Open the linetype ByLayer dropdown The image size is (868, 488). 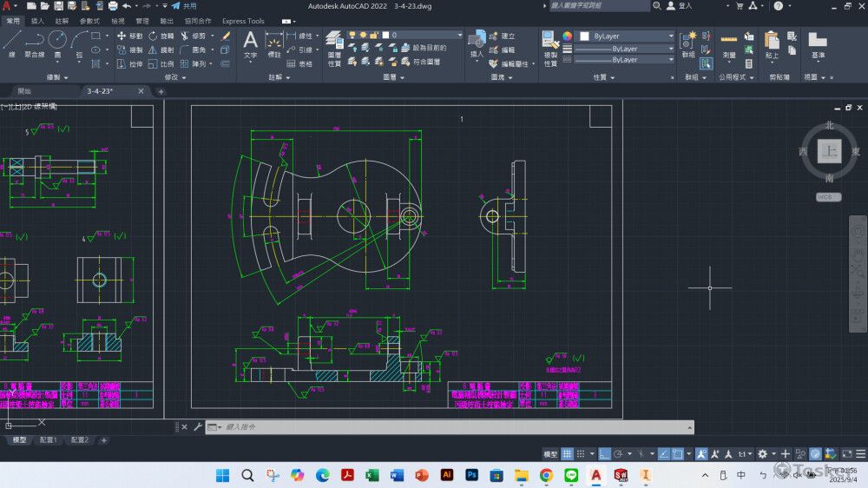point(626,60)
